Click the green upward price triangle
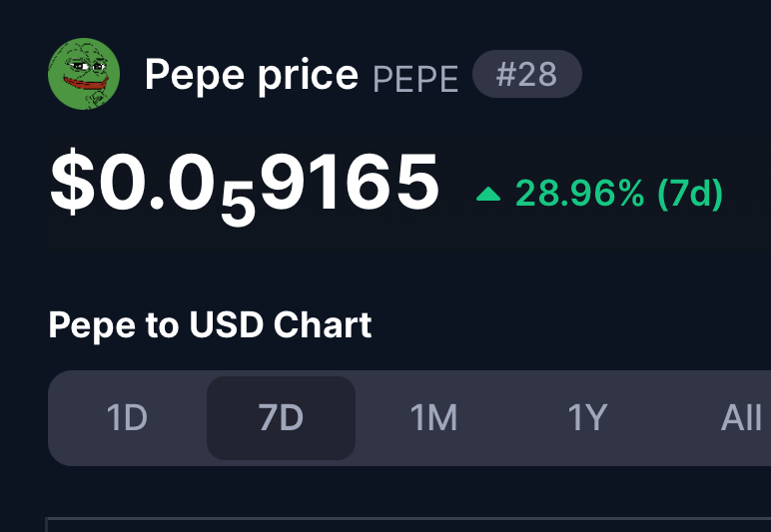This screenshot has width=771, height=532. click(x=488, y=195)
